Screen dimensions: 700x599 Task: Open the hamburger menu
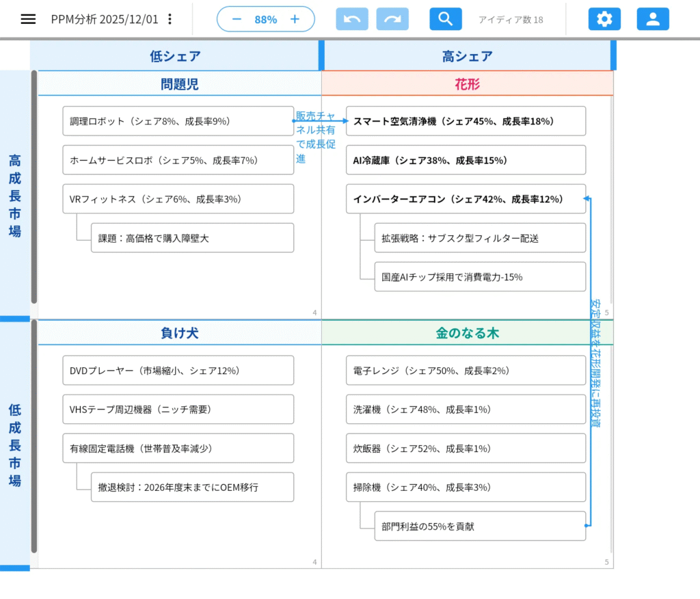click(28, 19)
